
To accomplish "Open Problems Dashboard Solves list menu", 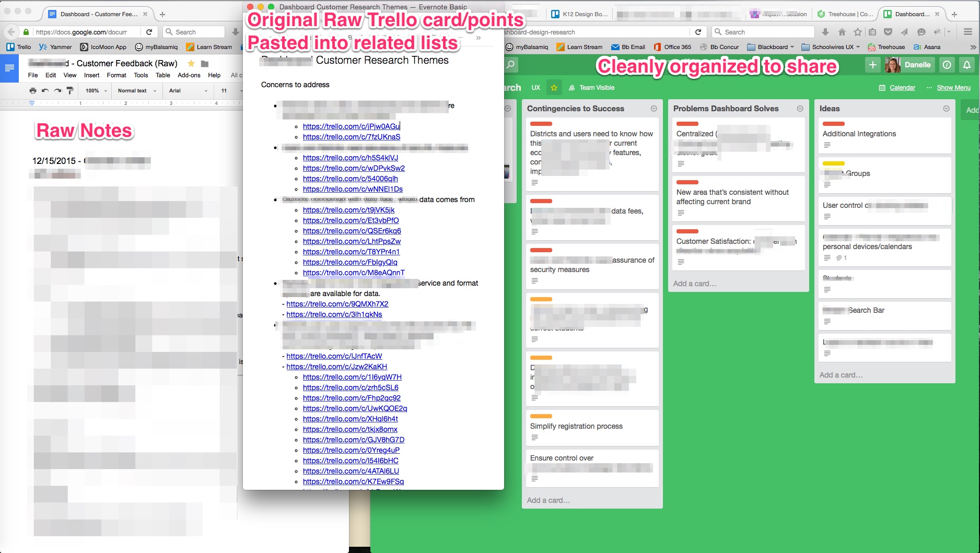I will point(800,109).
